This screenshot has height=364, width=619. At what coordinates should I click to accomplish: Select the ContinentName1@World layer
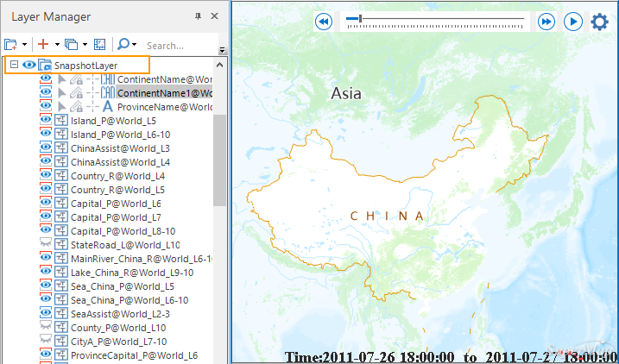(164, 92)
